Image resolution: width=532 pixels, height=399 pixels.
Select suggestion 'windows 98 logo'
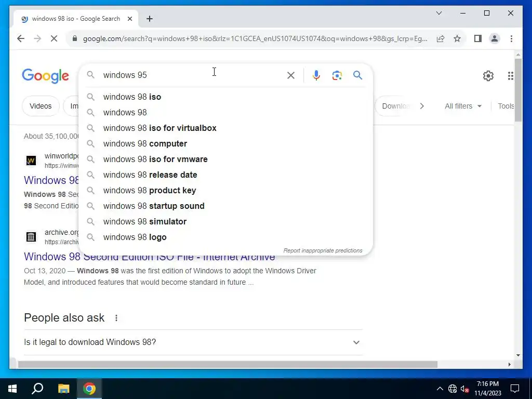[x=225, y=237]
